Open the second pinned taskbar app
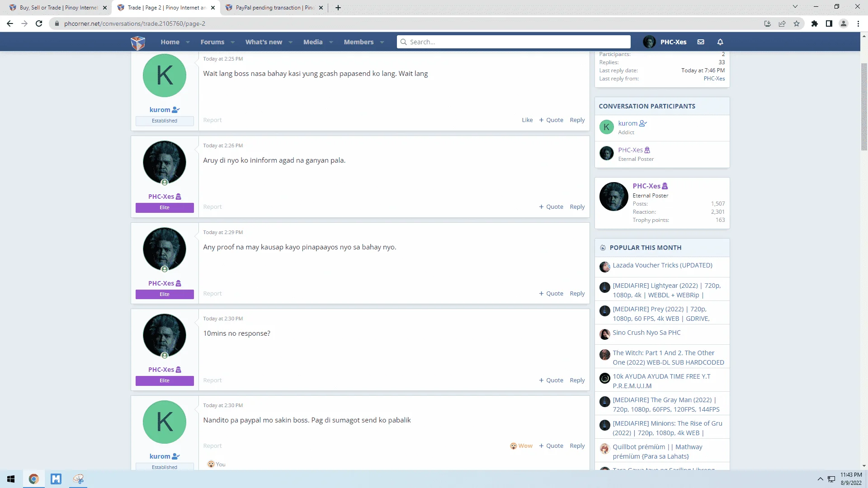Screen dimensions: 868x488 pos(56,479)
